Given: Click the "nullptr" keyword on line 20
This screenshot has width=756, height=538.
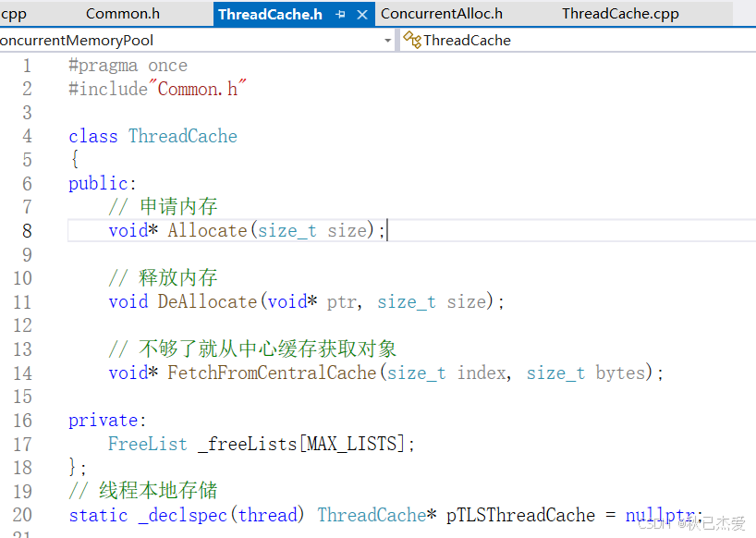Looking at the screenshot, I should (660, 515).
